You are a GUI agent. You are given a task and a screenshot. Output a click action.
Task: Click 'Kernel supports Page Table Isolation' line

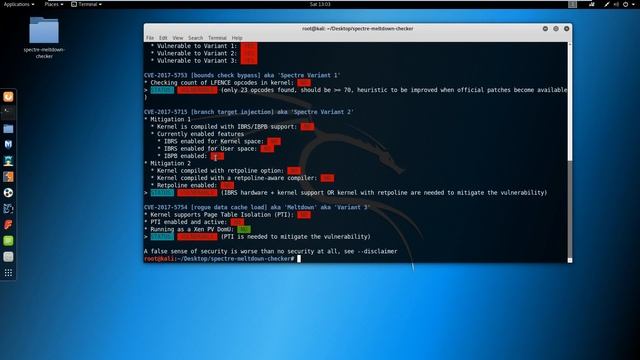227,215
